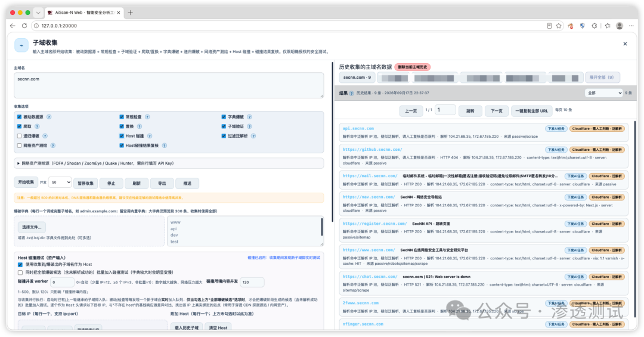Click the 跳转 page jump button
Viewport: 644px width, 337px height.
point(470,111)
